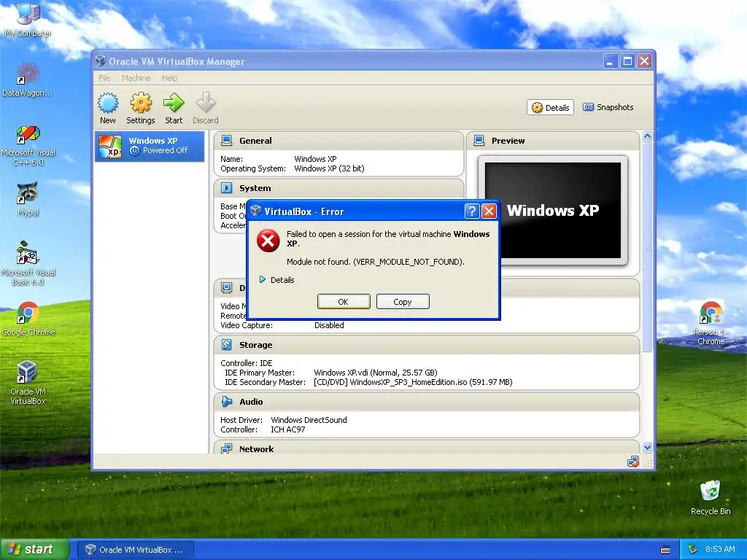Click the Start button on taskbar
This screenshot has width=747, height=560.
pos(34,549)
